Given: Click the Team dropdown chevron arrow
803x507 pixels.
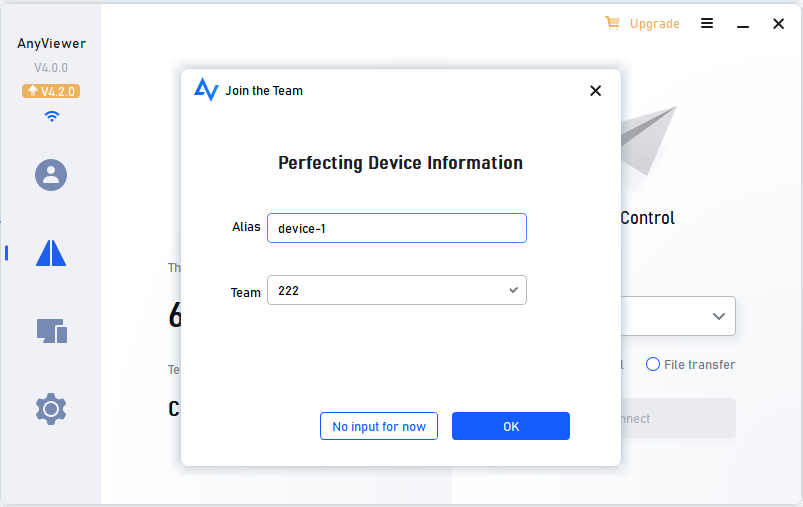Looking at the screenshot, I should (x=513, y=290).
